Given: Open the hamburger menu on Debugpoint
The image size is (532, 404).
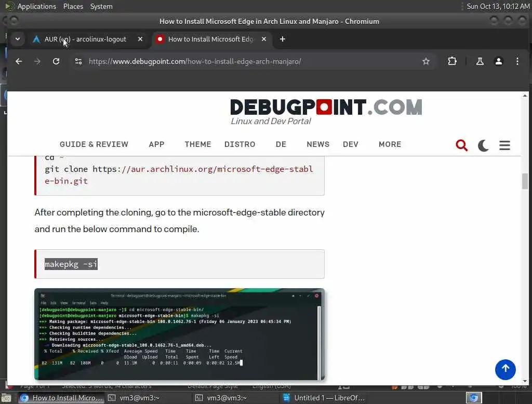Looking at the screenshot, I should coord(504,145).
